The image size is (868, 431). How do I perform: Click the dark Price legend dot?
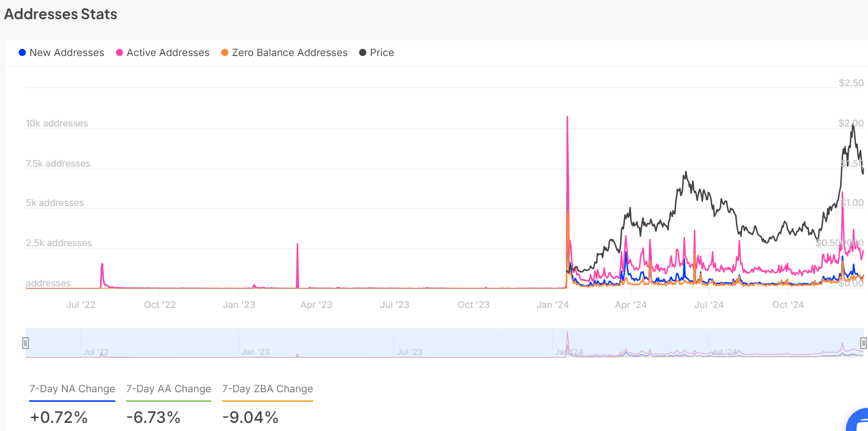click(x=363, y=53)
